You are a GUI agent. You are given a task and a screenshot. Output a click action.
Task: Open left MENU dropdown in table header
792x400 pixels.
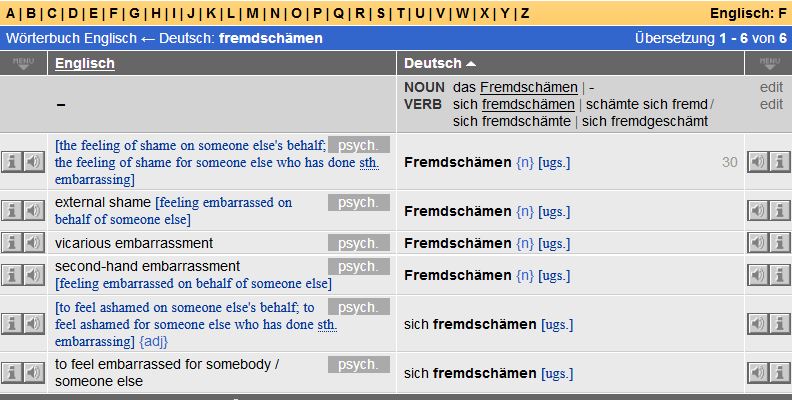(x=23, y=64)
